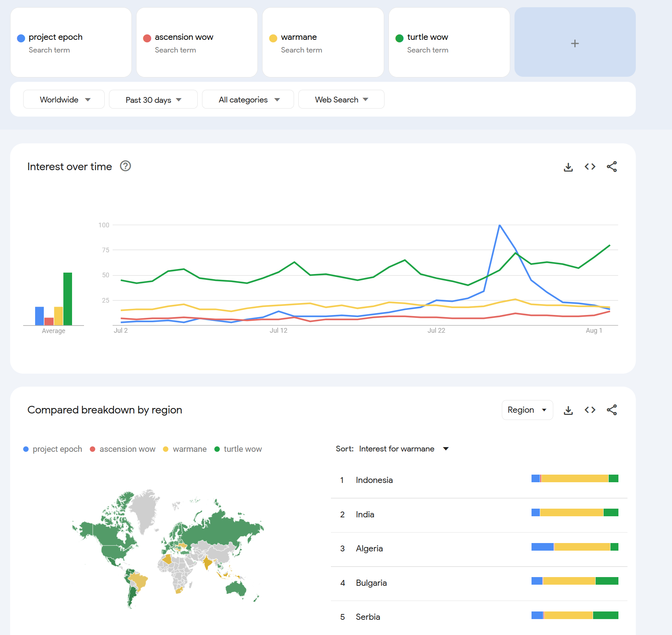Screen dimensions: 672x635
Task: Click the red ascension wow color dot
Action: [147, 38]
